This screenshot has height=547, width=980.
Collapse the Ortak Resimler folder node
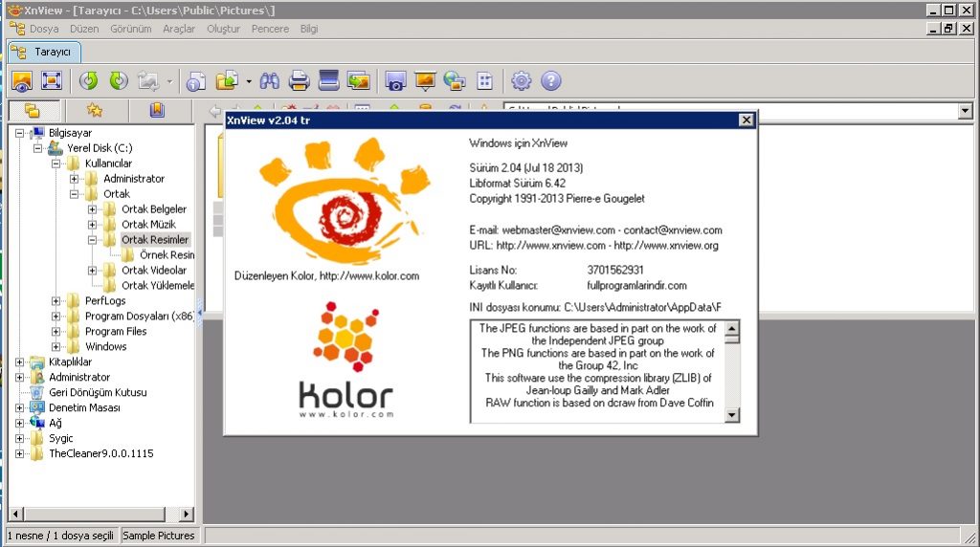coord(93,240)
